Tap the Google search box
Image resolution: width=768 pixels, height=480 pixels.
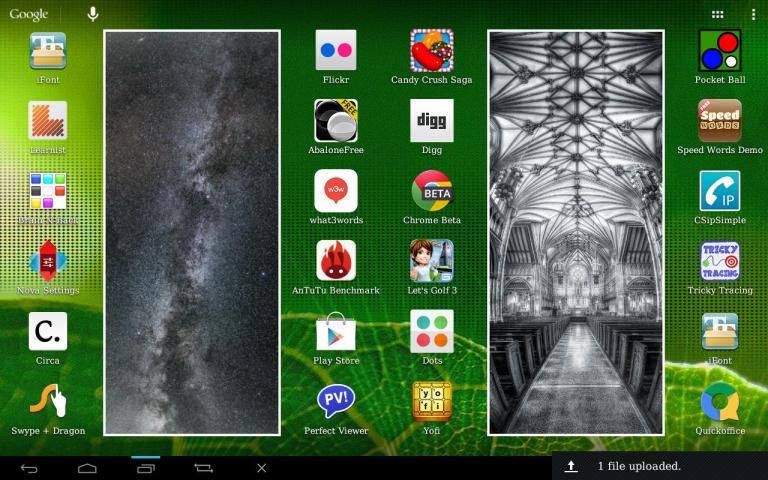click(x=29, y=14)
